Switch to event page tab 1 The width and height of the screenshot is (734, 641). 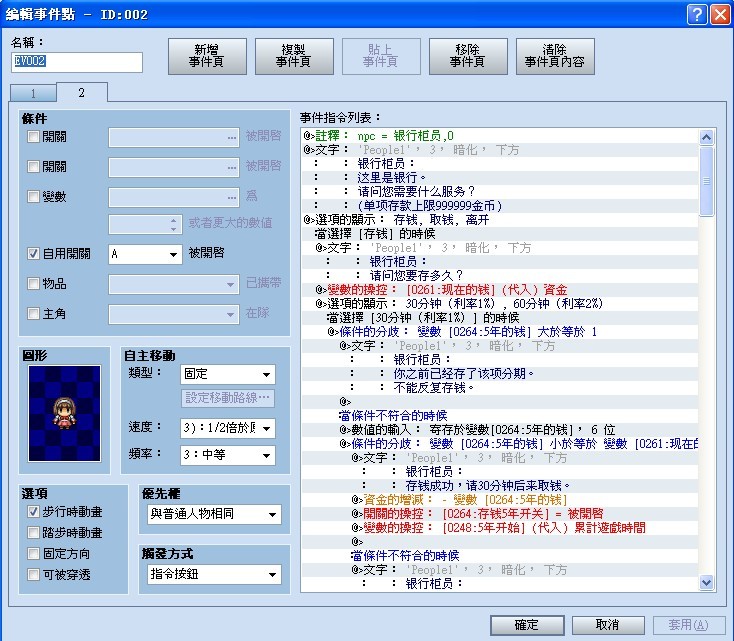tap(33, 93)
